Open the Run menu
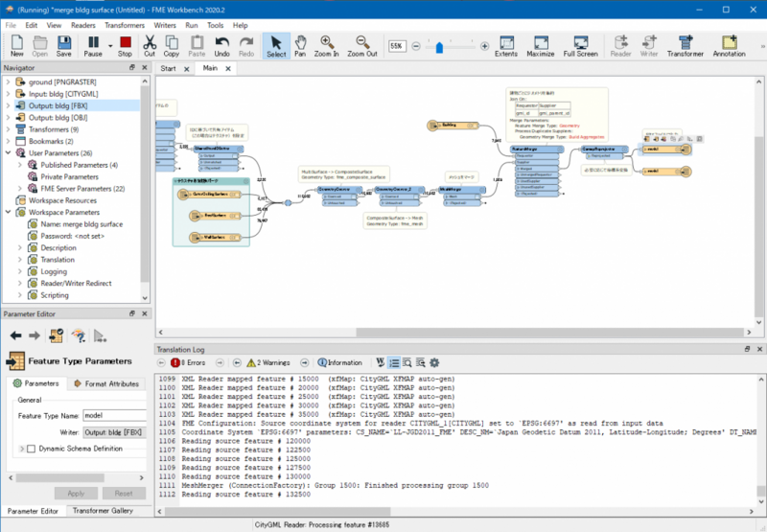 [x=191, y=25]
